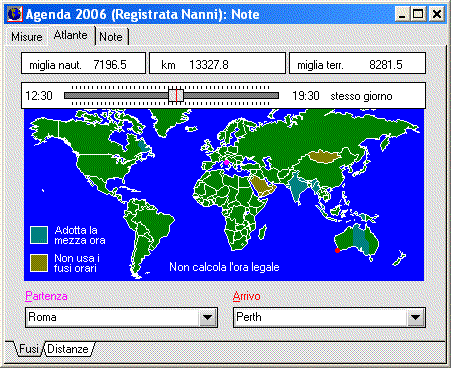Viewport: 451px width, 368px height.
Task: Open the Distanze bottom tab
Action: click(68, 349)
